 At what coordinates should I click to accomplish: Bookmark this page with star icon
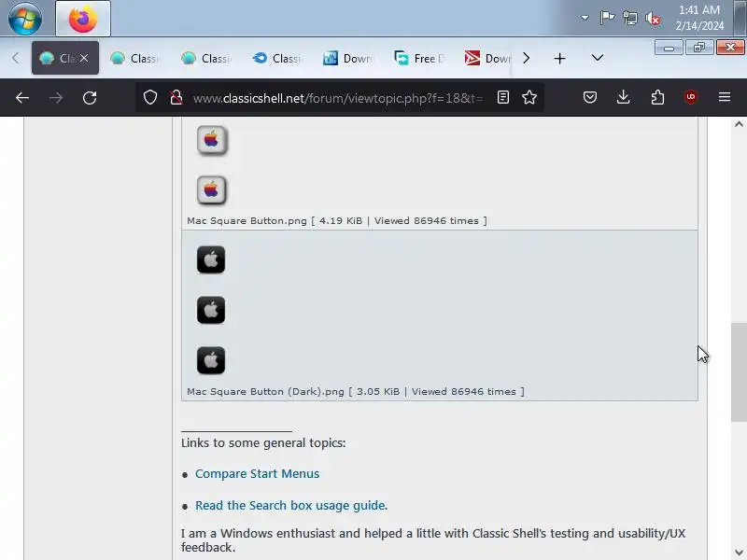(x=529, y=98)
